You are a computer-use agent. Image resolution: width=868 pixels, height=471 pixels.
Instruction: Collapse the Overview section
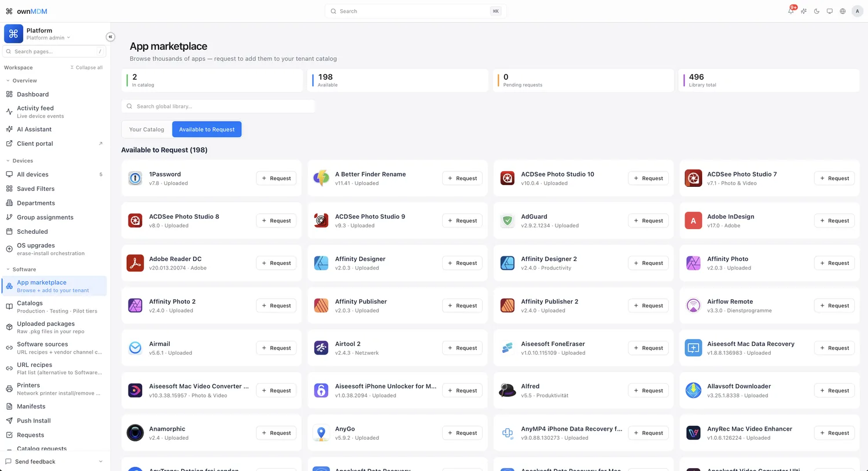pyautogui.click(x=21, y=80)
